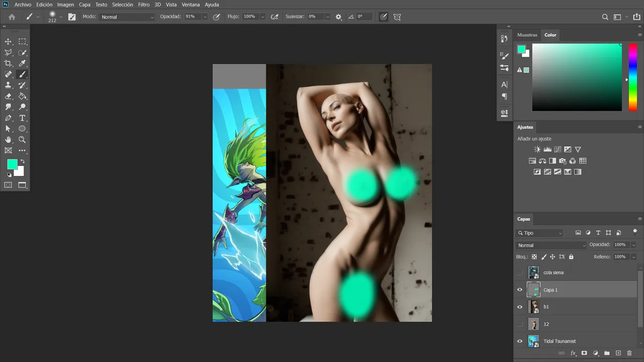Open the Capa menu
This screenshot has height=362, width=644.
pyautogui.click(x=85, y=5)
